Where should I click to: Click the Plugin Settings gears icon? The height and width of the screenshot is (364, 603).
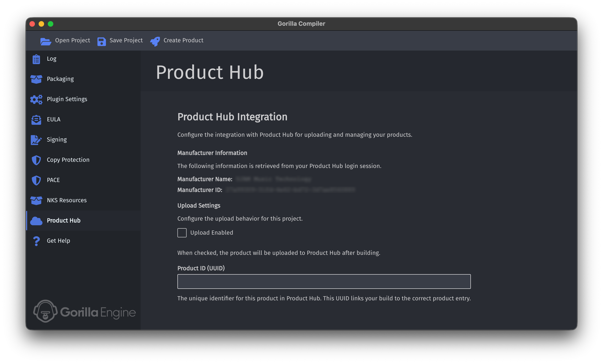pos(36,99)
